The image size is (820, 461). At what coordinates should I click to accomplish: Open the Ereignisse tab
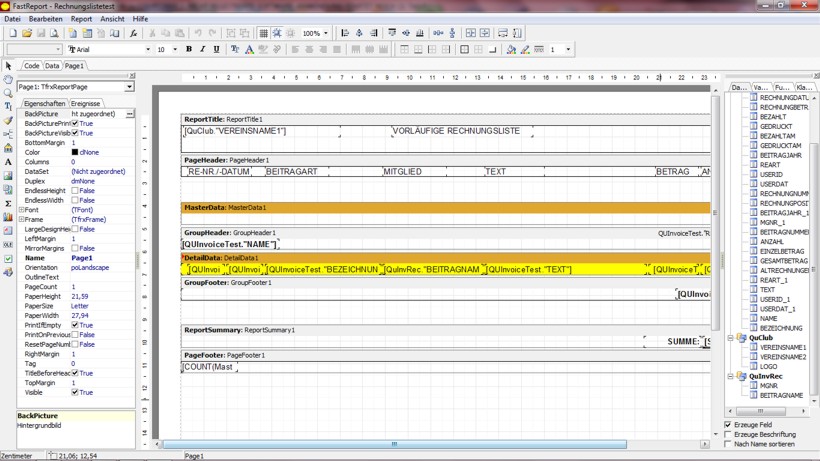coord(85,104)
